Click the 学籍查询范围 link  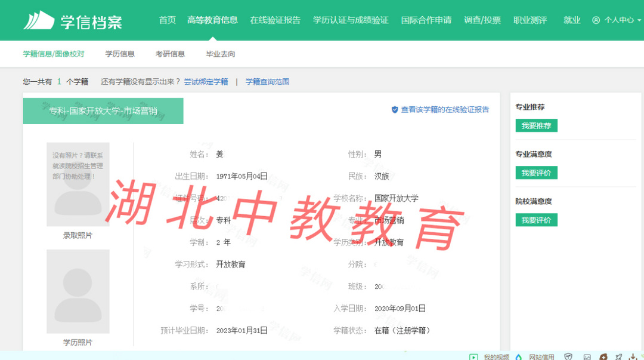[267, 82]
